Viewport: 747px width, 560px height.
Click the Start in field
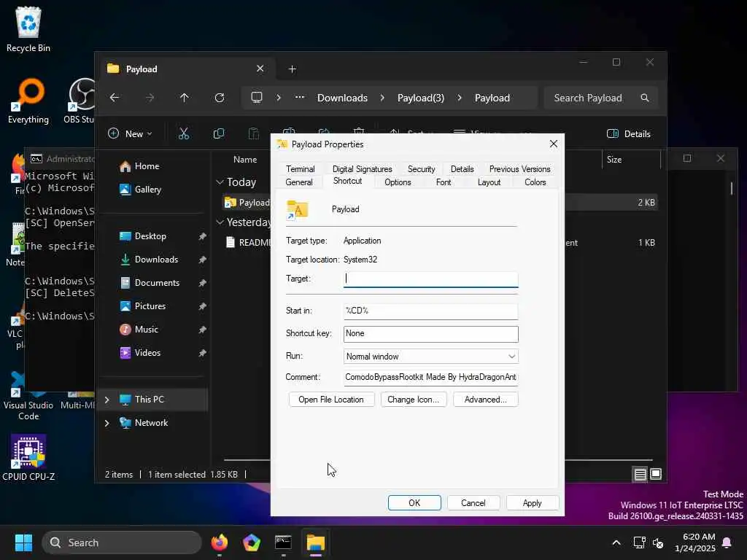[x=430, y=311]
